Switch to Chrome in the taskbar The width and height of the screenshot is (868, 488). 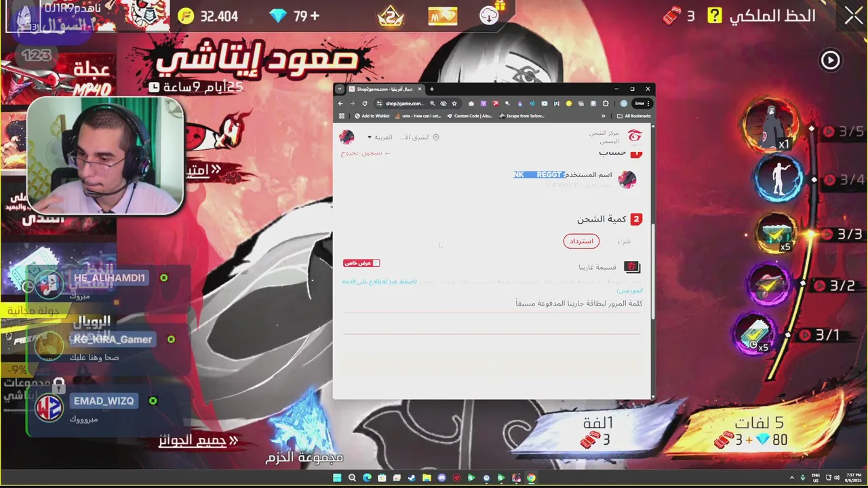[531, 478]
